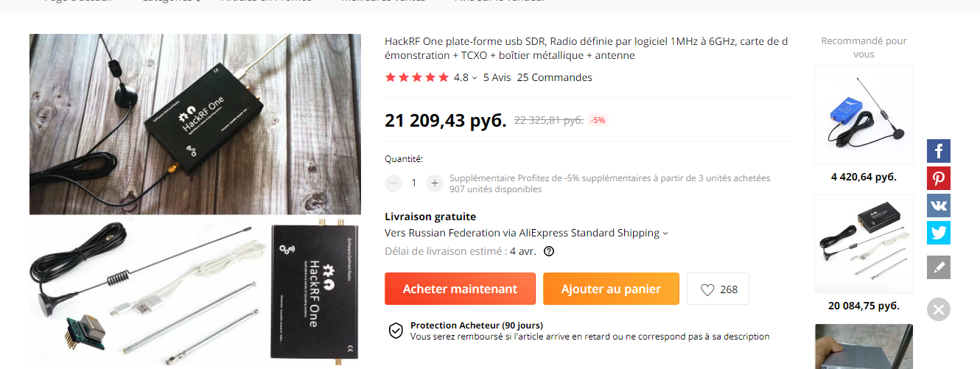
Task: Expand the 4.8 rating breakdown dropdown
Action: click(474, 77)
